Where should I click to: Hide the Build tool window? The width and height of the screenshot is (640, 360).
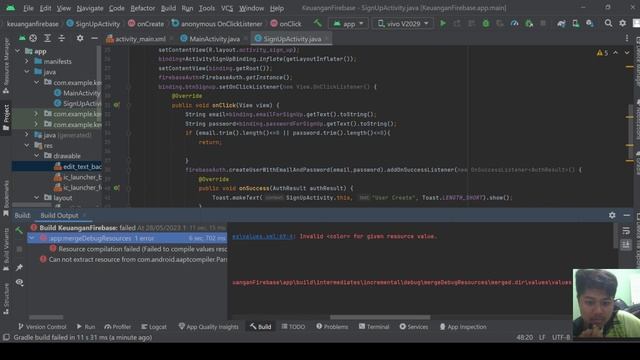coord(627,215)
